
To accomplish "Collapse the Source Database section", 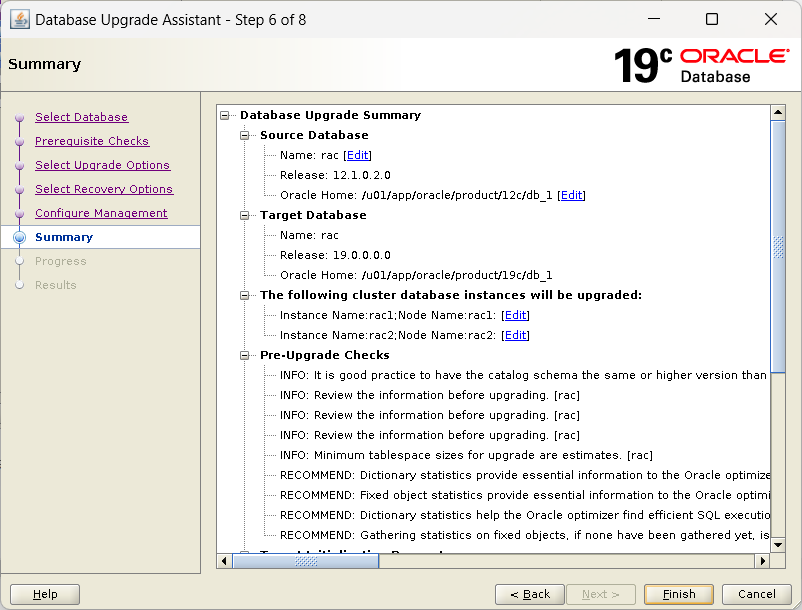I will coord(244,135).
